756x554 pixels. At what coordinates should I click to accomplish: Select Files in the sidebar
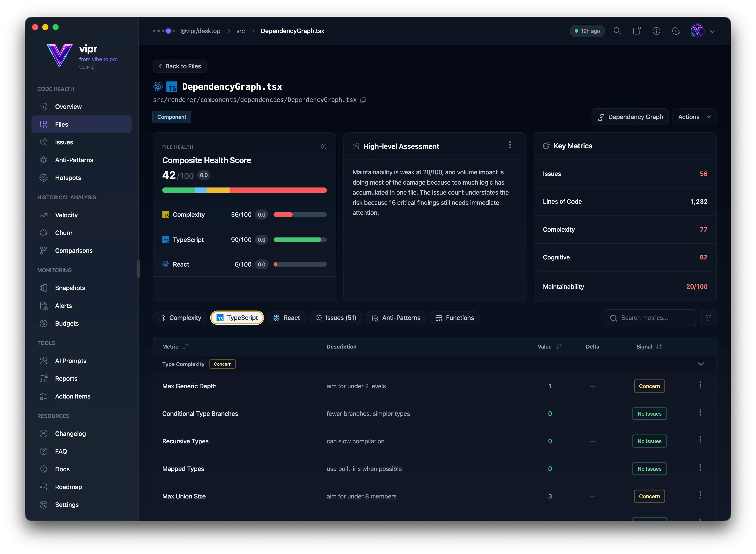(x=82, y=124)
